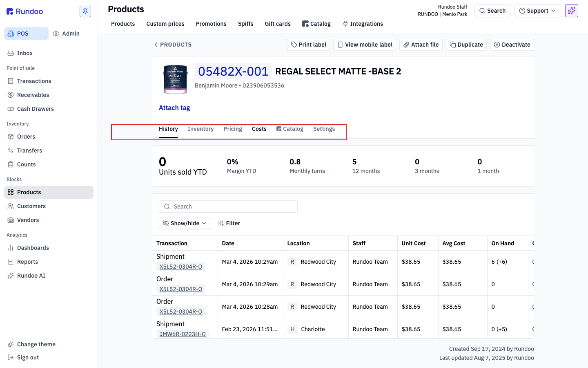Open the Show/hide columns dropdown
588x368 pixels.
click(185, 223)
